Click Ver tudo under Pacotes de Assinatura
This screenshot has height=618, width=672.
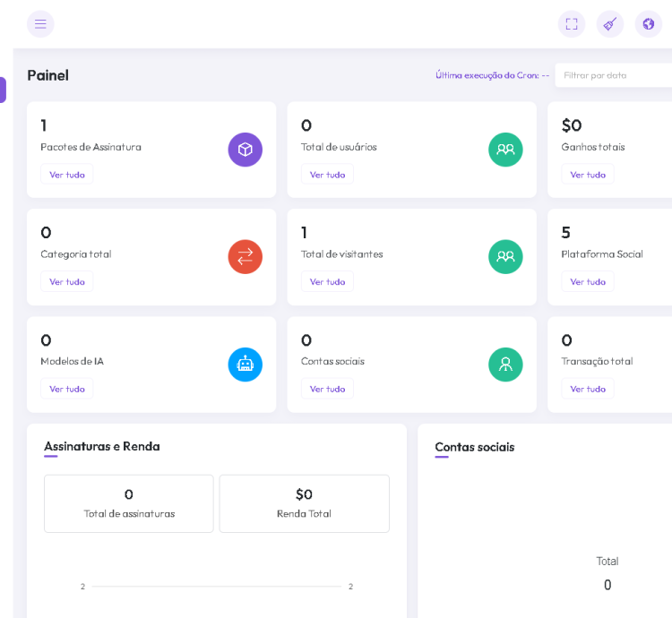pos(67,175)
